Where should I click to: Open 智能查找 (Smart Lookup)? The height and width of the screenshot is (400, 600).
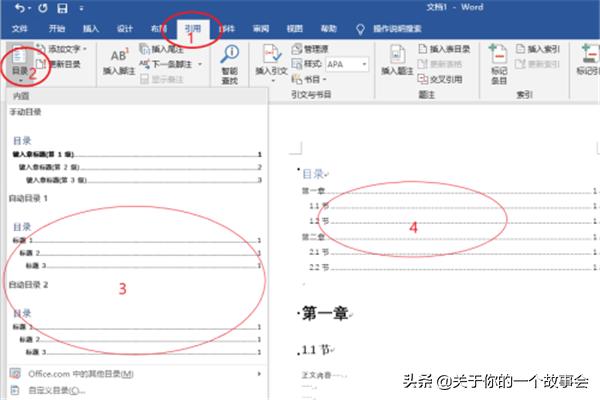point(231,63)
